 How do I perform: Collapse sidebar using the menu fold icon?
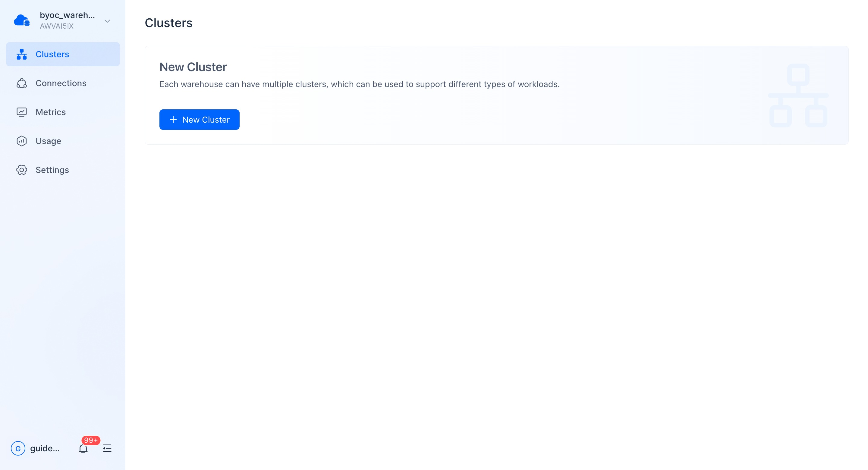pos(107,448)
